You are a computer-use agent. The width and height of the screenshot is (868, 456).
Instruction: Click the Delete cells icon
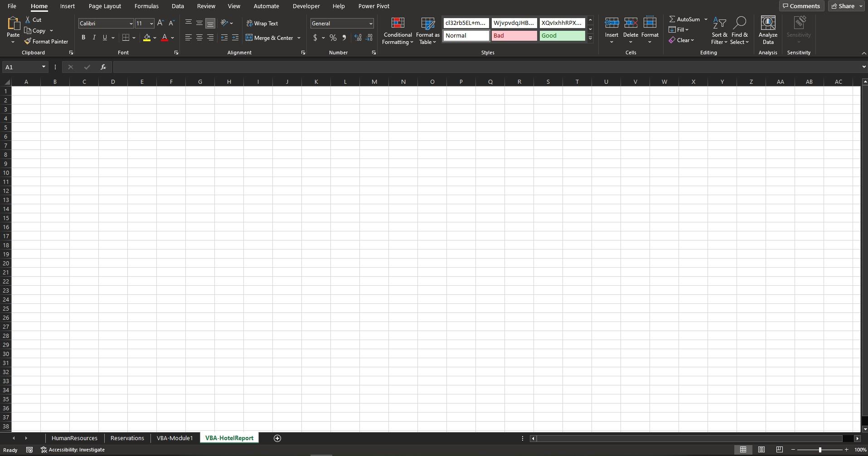[630, 23]
